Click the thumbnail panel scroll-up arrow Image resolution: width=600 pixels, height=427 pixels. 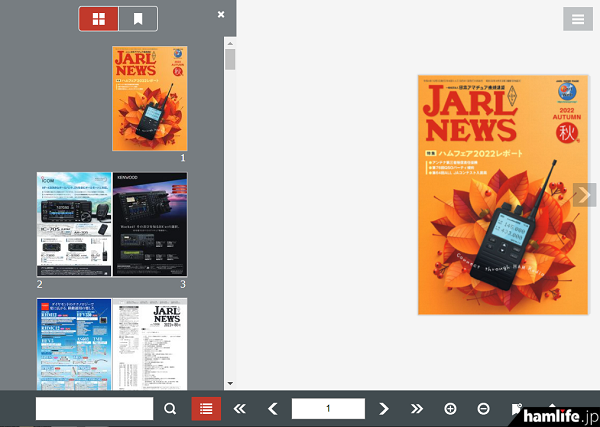point(230,43)
